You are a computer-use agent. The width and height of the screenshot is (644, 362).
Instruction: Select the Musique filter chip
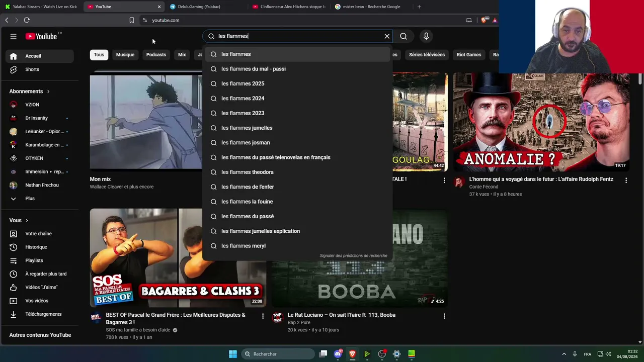tap(125, 55)
